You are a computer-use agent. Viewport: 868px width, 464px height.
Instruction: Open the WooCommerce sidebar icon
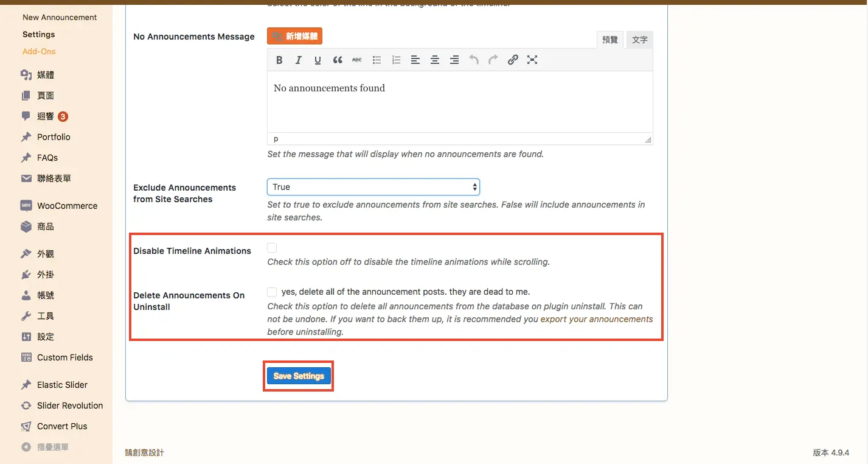pyautogui.click(x=26, y=206)
